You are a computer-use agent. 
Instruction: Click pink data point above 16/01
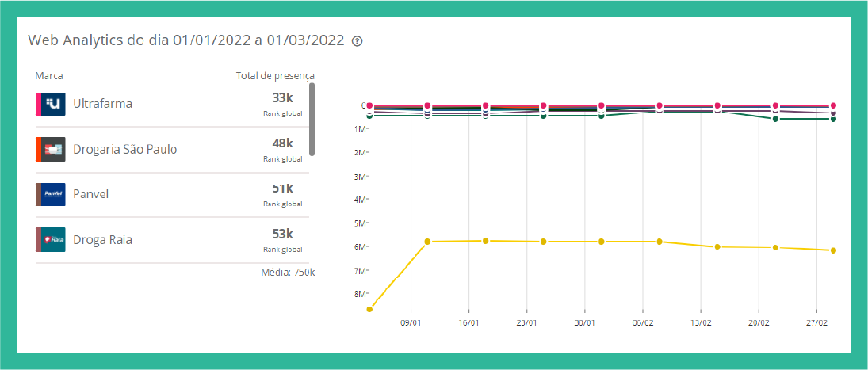pyautogui.click(x=485, y=105)
